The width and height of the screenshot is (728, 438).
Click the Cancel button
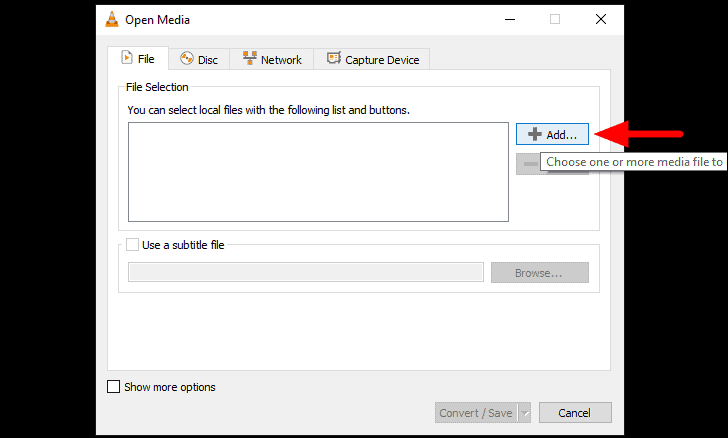(x=575, y=412)
